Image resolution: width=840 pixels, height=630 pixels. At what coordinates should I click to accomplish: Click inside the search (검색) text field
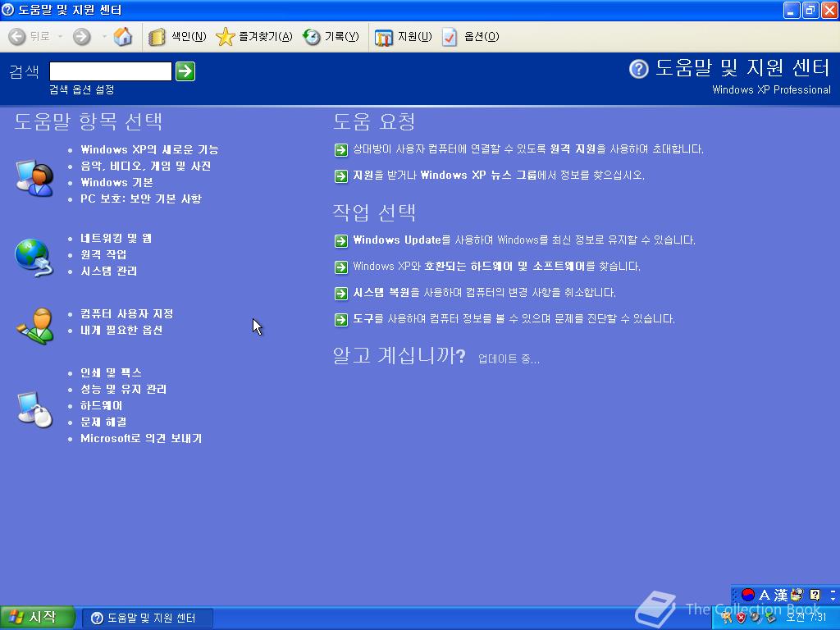[111, 71]
